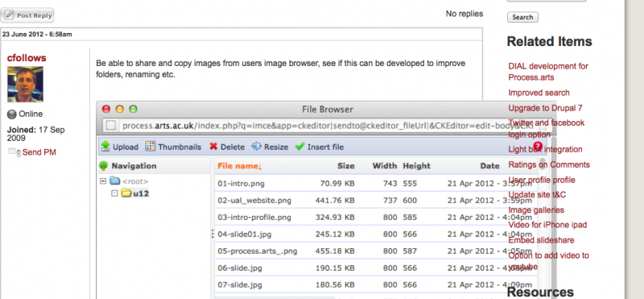Screen dimensions: 644x299
Task: Expand the u12 folder node
Action: pyautogui.click(x=114, y=193)
